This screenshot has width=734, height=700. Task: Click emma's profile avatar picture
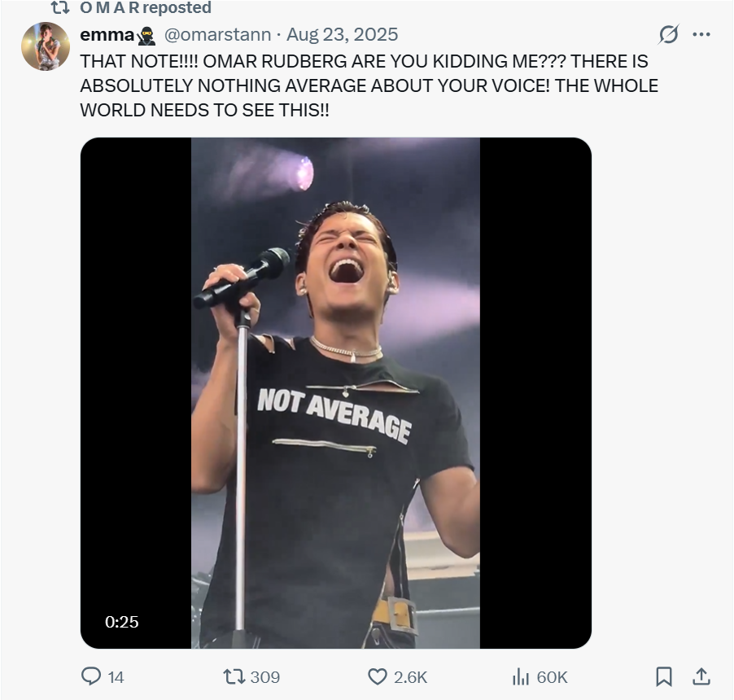click(x=46, y=46)
